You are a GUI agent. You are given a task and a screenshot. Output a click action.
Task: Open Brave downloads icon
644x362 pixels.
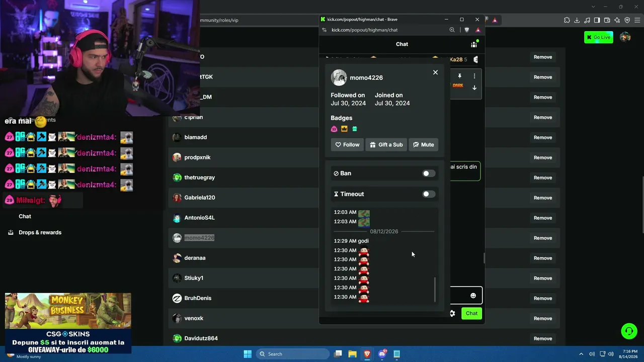(577, 20)
